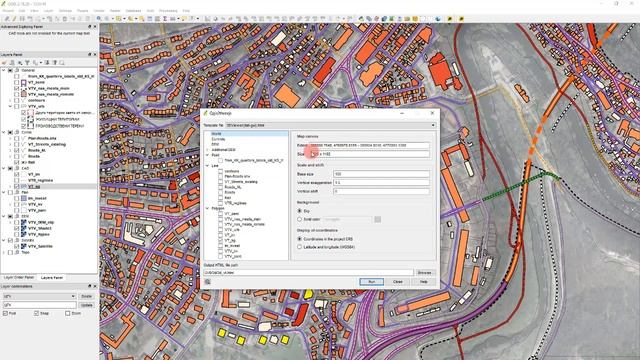The image size is (640, 360).
Task: Switch to Layer Order Panel tab
Action: [19, 278]
